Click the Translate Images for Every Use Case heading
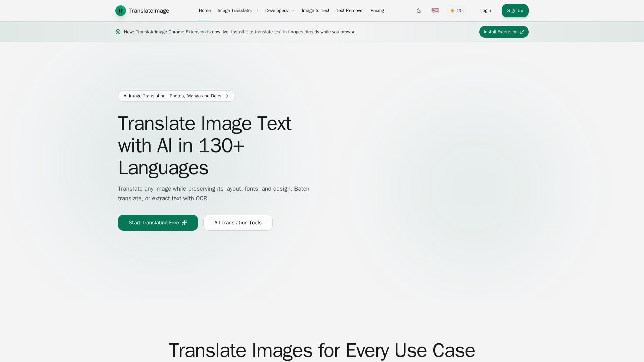644x362 pixels. 322,351
